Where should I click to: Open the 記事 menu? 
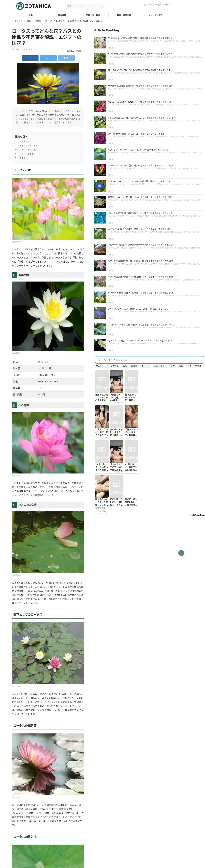tap(31, 15)
